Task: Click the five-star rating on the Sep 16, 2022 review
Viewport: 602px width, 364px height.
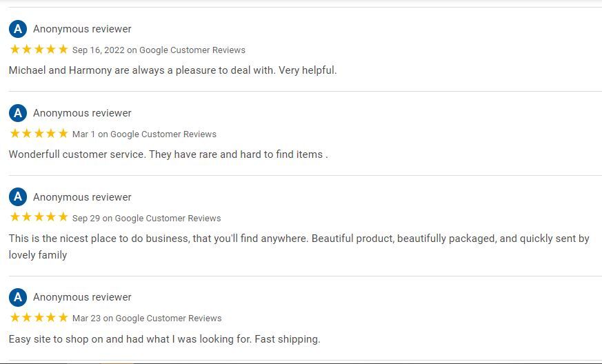Action: click(x=39, y=49)
